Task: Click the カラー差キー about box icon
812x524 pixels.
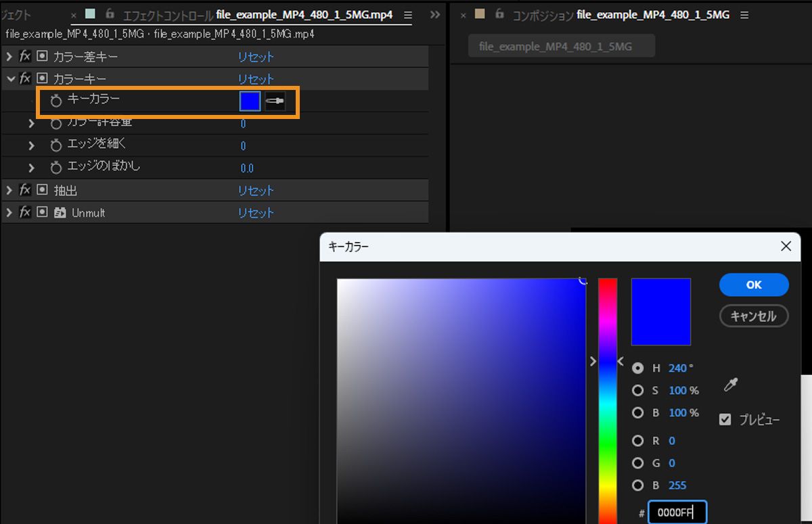Action: pos(43,57)
